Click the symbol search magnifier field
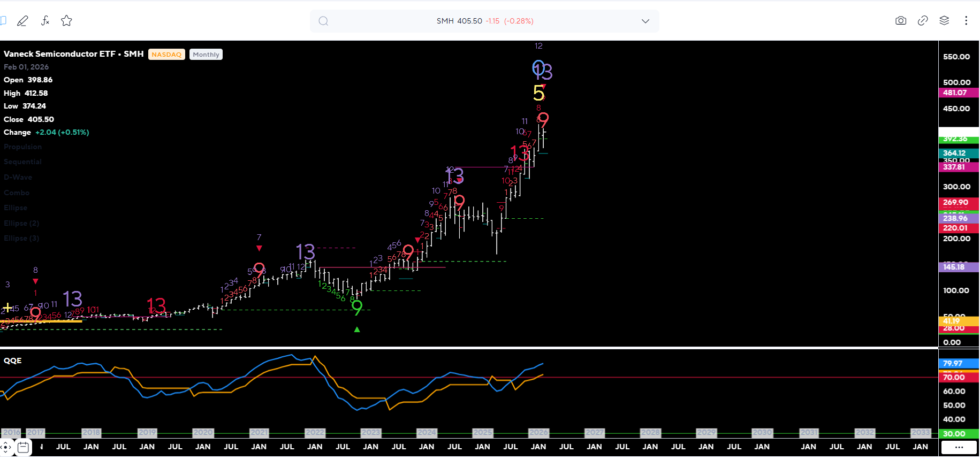Screen dimensions: 980x460 323,21
